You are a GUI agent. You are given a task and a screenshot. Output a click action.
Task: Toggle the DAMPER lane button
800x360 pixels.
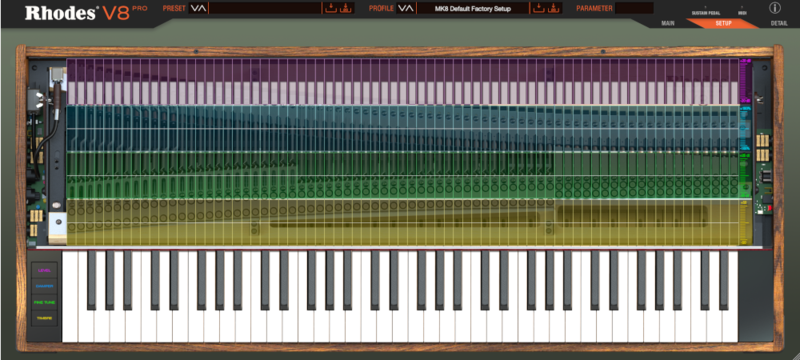pos(44,287)
